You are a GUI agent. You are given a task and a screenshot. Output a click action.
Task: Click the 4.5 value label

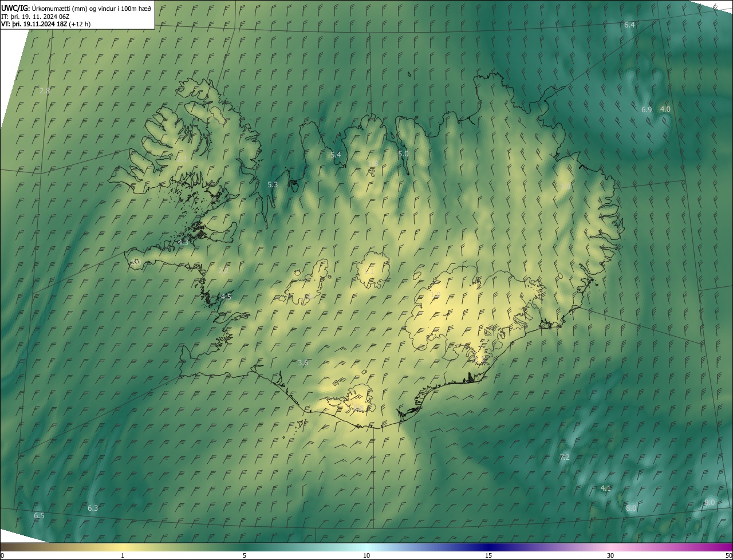click(x=227, y=297)
